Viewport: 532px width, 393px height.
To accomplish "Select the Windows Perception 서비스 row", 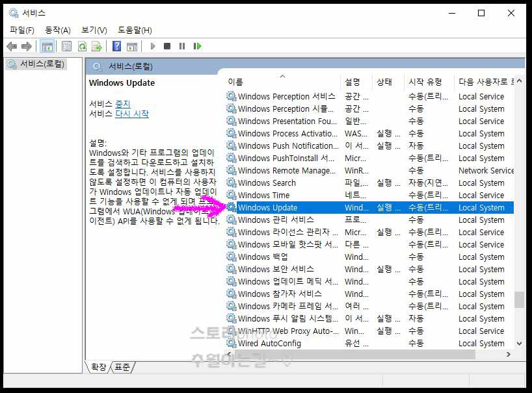I will click(369, 96).
